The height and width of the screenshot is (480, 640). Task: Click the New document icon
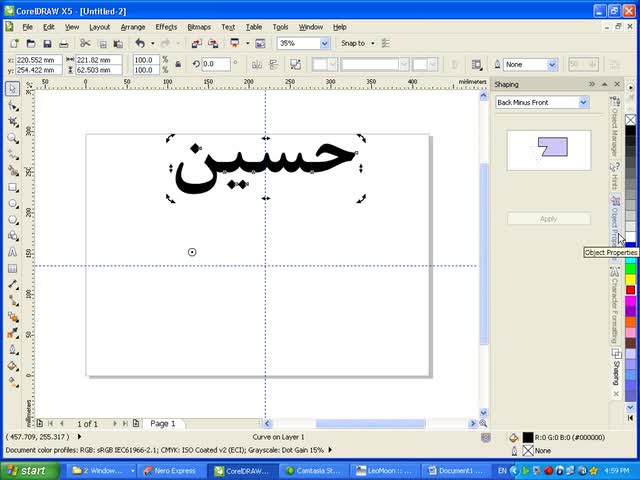pos(15,43)
